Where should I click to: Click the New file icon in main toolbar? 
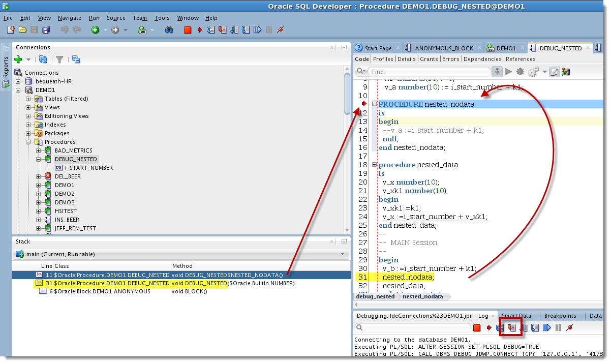[x=11, y=30]
